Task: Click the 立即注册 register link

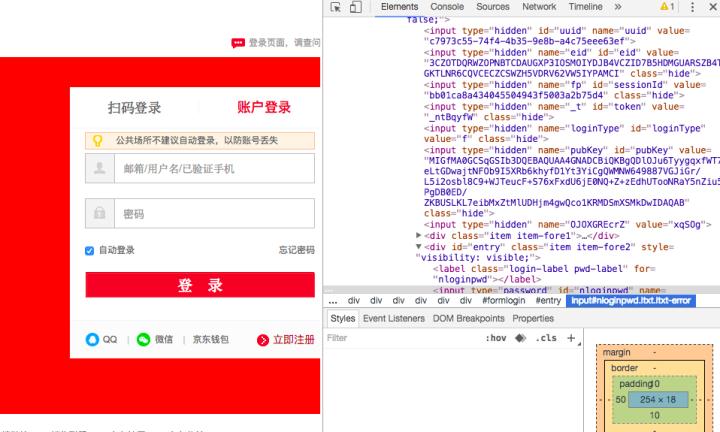Action: pyautogui.click(x=293, y=340)
